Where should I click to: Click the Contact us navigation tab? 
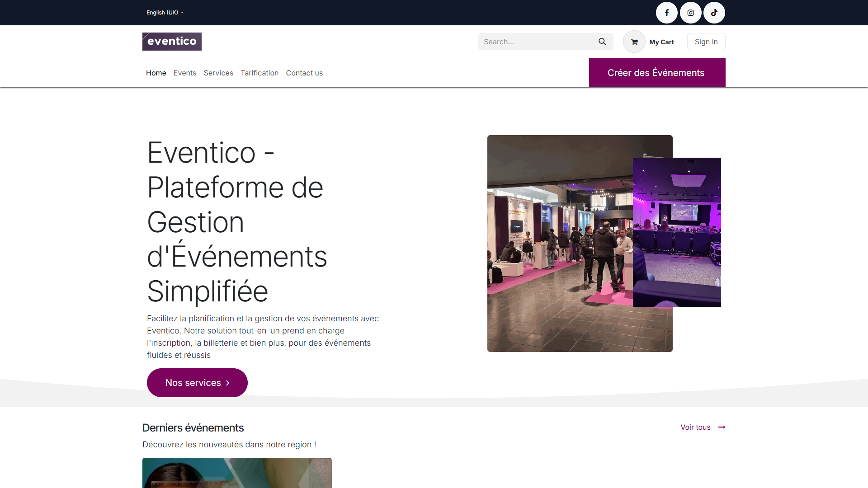tap(304, 73)
